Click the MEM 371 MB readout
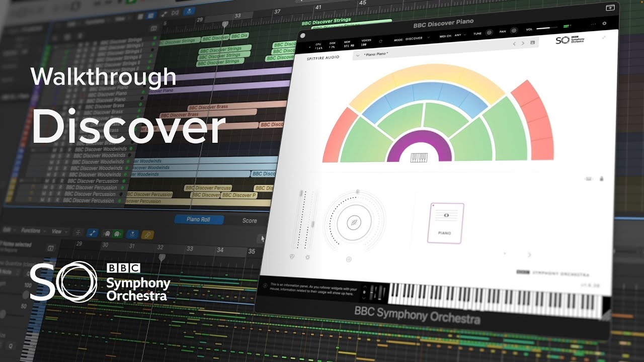 (x=349, y=44)
